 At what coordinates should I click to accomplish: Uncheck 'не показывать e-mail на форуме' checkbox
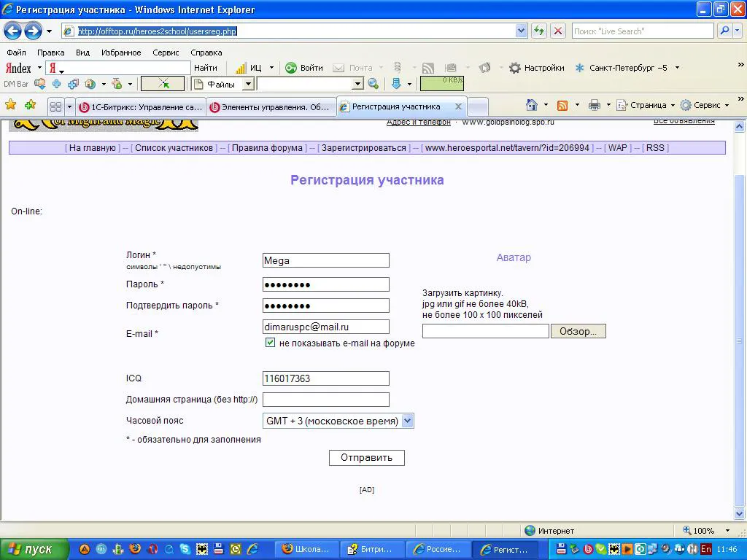pos(270,343)
